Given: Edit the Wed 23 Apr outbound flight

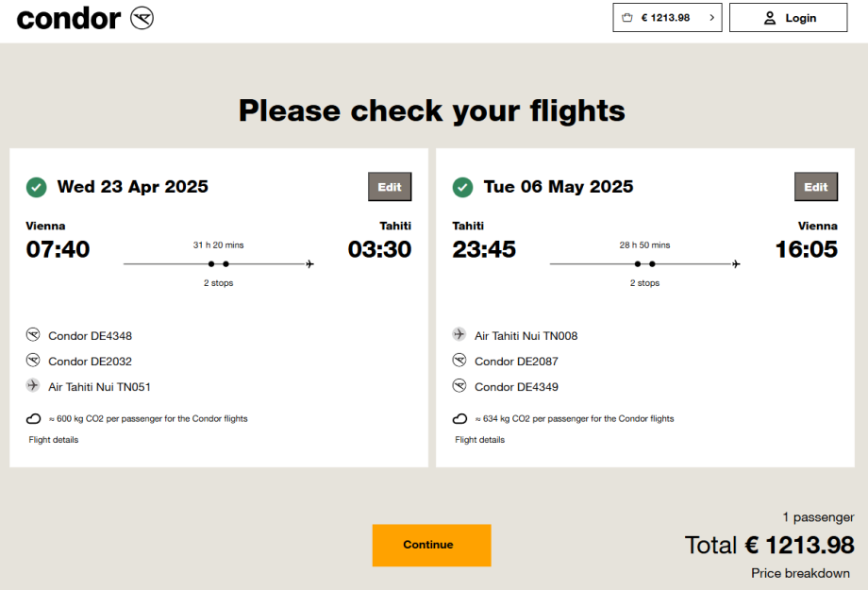Looking at the screenshot, I should tap(390, 187).
